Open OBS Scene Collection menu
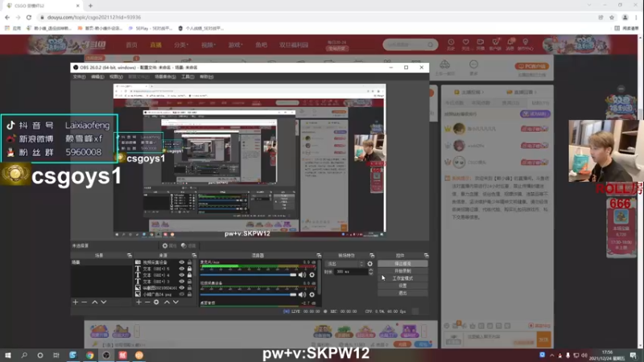This screenshot has height=362, width=644. [x=165, y=76]
